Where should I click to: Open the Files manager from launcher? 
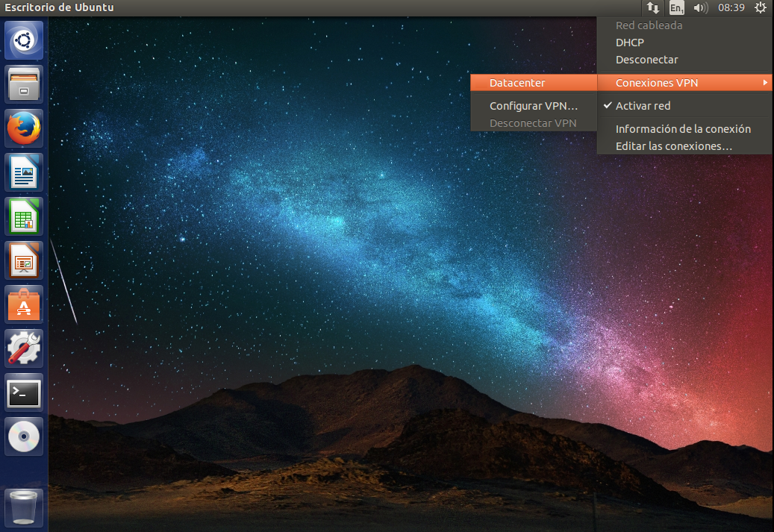[25, 84]
